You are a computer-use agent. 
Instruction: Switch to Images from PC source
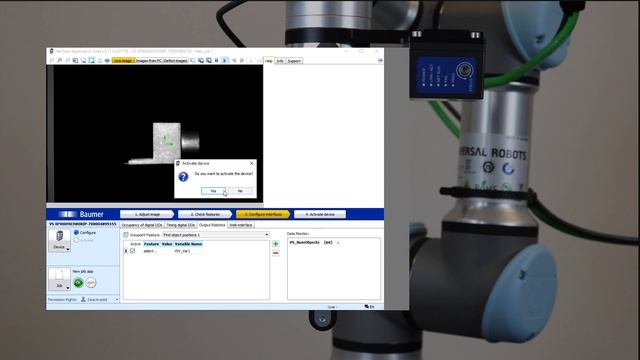(x=149, y=61)
